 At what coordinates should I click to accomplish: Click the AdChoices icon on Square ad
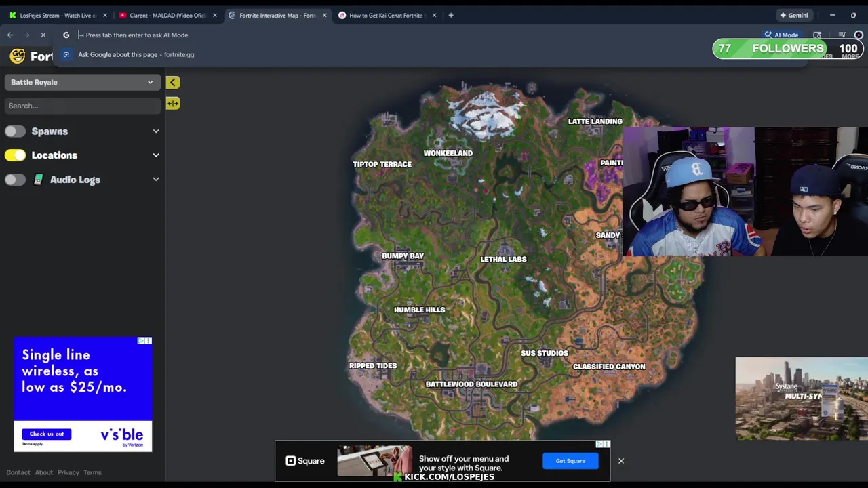point(603,444)
